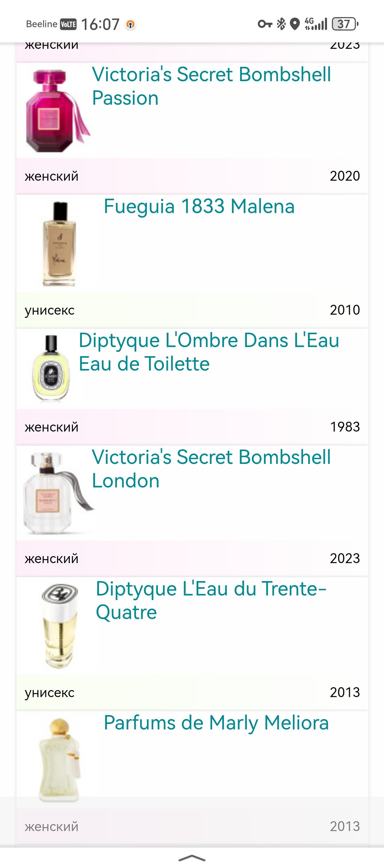Tap the location pin status icon
Image resolution: width=384 pixels, height=868 pixels.
(295, 24)
